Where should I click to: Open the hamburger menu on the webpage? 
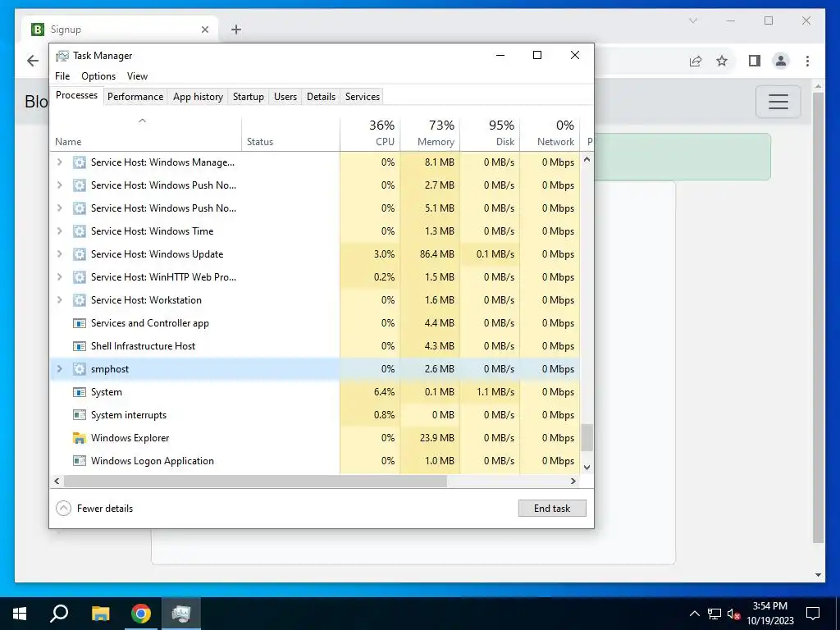coord(778,101)
